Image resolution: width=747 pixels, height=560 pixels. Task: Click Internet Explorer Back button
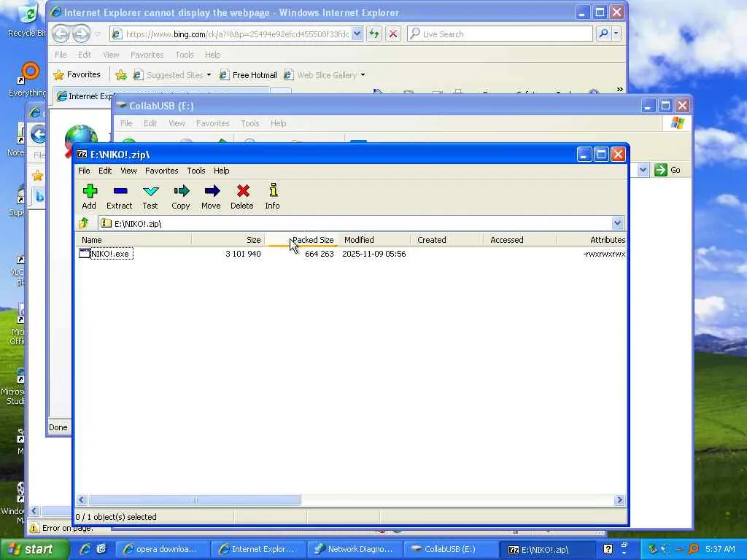pos(61,34)
